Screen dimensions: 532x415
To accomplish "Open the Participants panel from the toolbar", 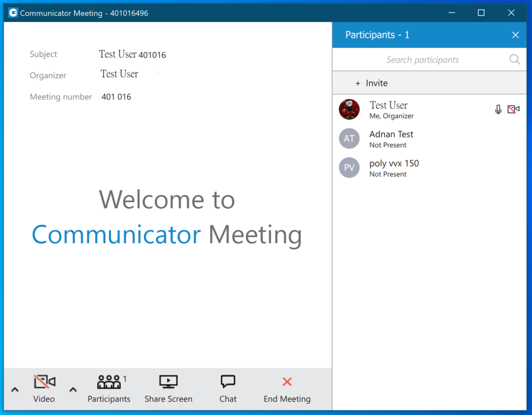I will 109,389.
